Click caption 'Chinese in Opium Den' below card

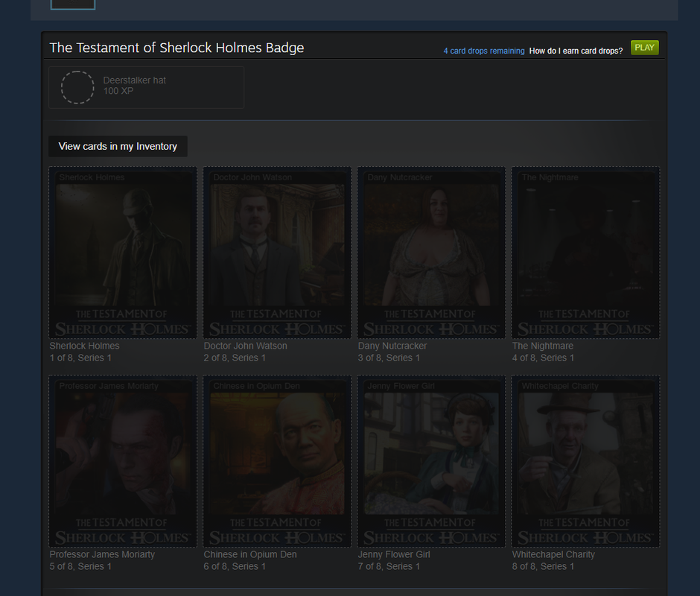point(250,554)
